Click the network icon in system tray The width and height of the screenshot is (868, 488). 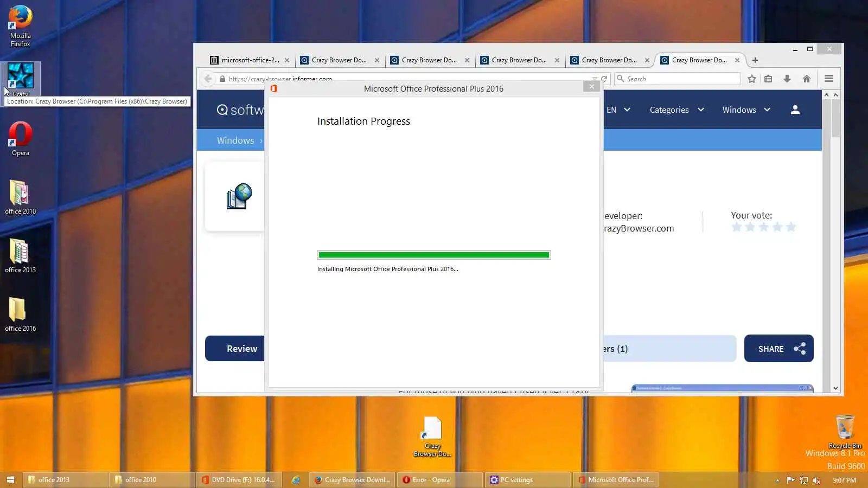coord(804,480)
